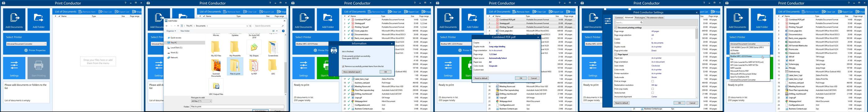
Task: Select the 'Scanned Documents' folder
Action: (x=216, y=68)
